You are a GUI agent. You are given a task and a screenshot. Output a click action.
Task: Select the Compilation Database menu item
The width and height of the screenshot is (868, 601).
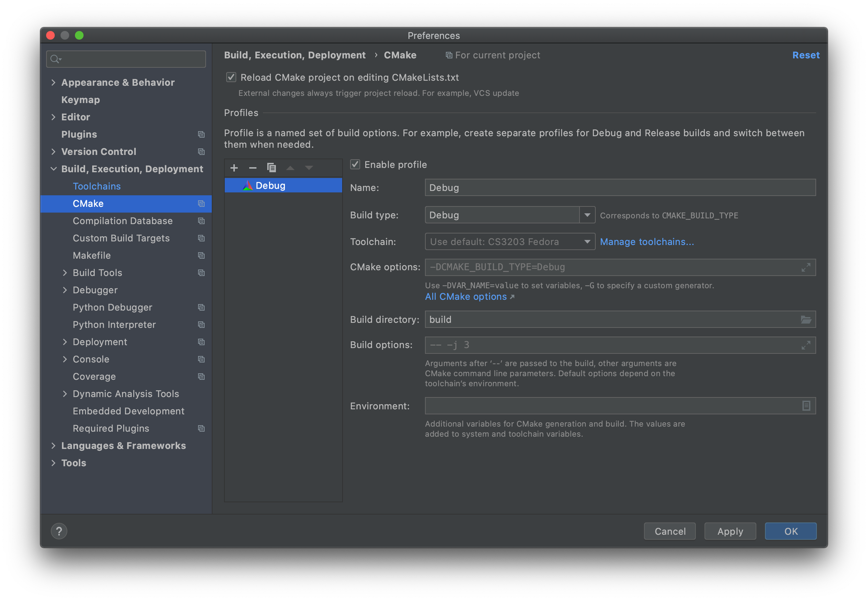point(123,221)
